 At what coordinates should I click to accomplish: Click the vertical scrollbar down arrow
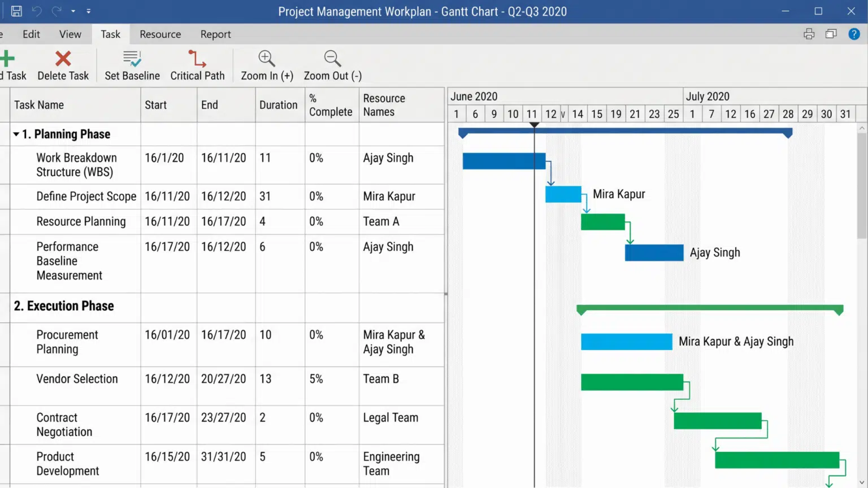pos(862,482)
